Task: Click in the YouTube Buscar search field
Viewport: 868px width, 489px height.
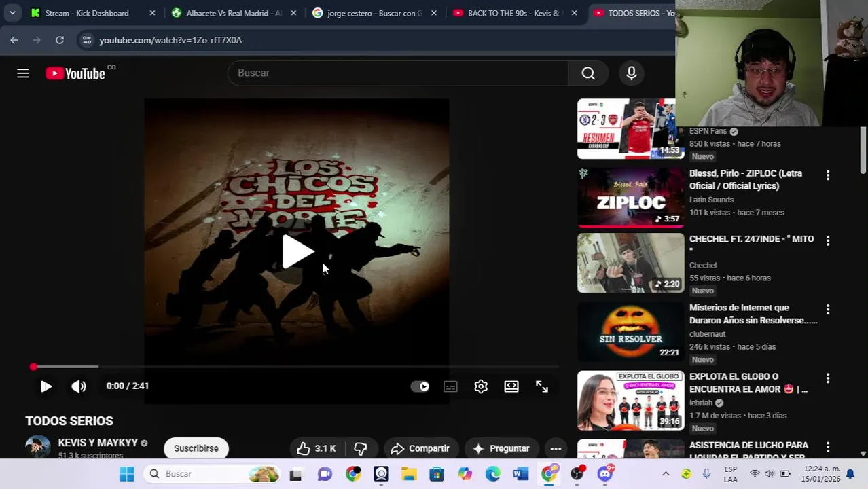Action: pos(397,73)
